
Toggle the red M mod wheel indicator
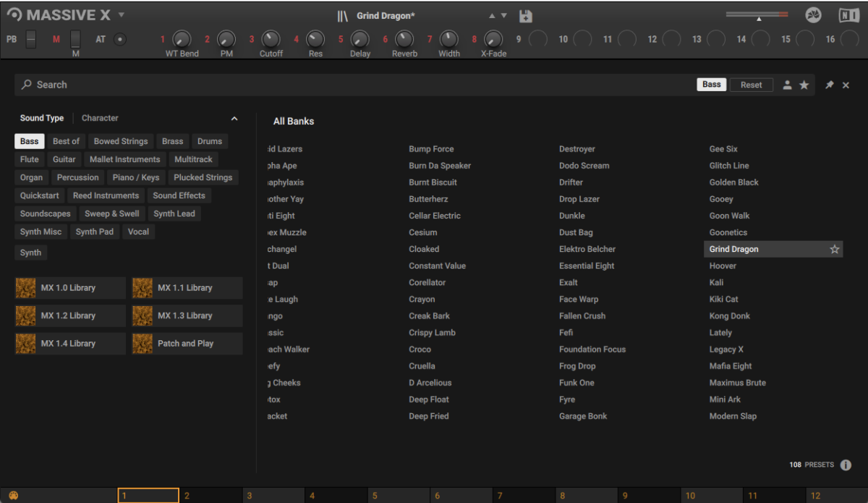tap(56, 40)
